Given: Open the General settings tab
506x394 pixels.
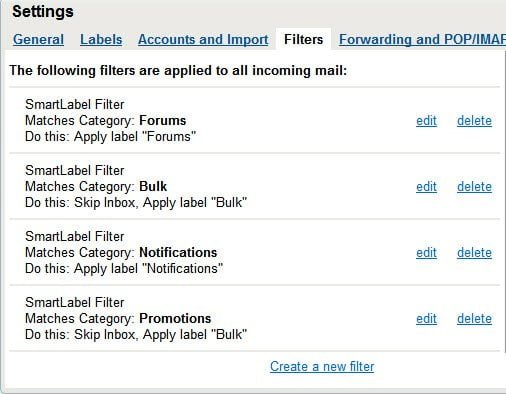Looking at the screenshot, I should [38, 39].
